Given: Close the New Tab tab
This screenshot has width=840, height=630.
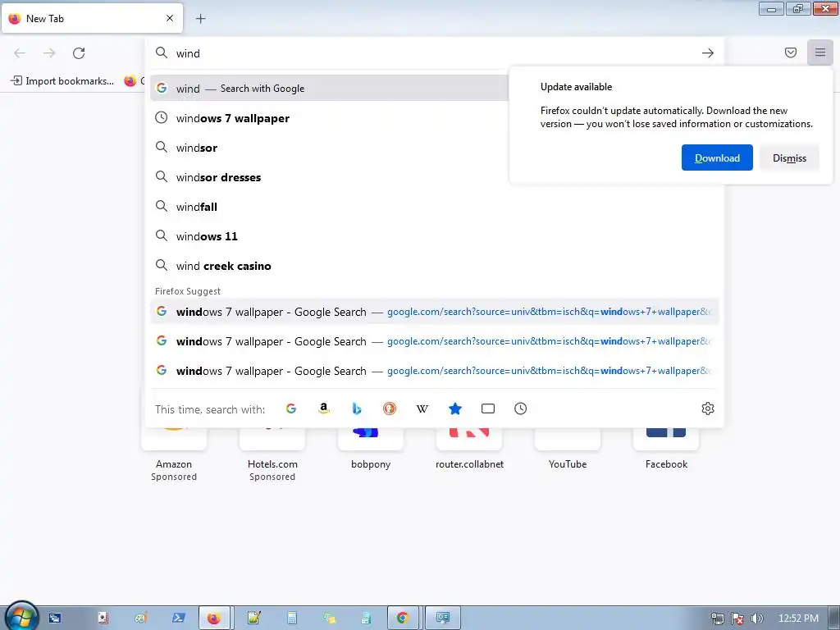Looking at the screenshot, I should point(169,18).
